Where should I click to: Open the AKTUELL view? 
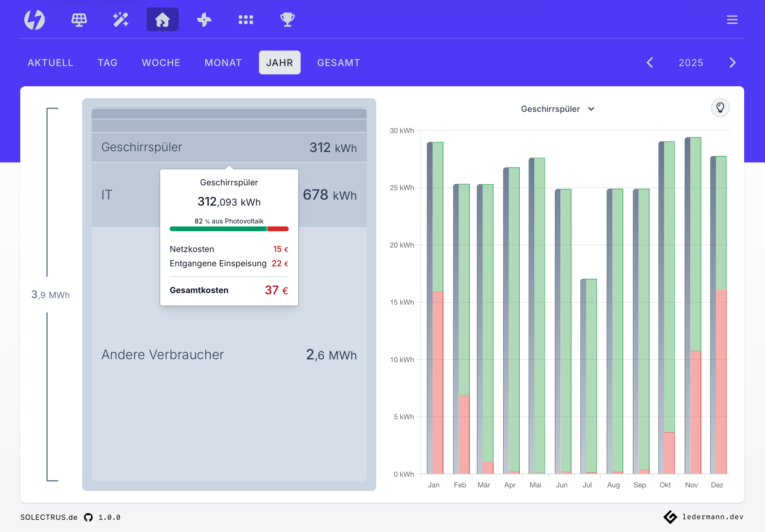point(50,62)
